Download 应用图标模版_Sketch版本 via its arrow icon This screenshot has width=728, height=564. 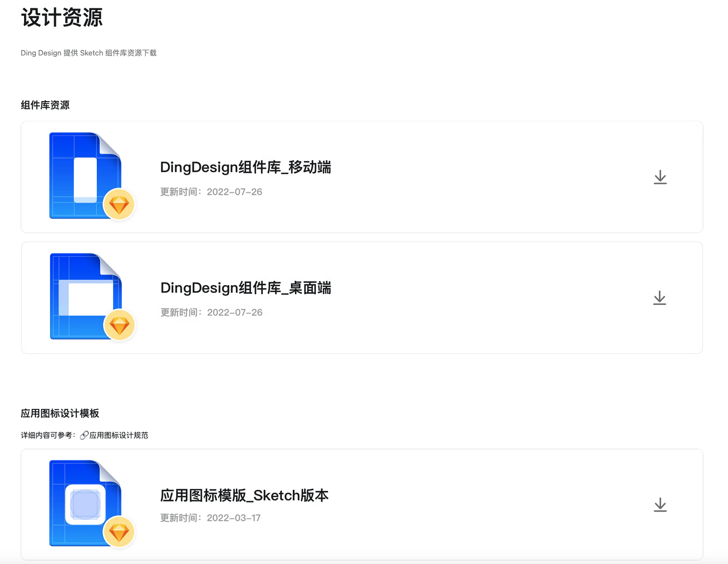pyautogui.click(x=660, y=505)
